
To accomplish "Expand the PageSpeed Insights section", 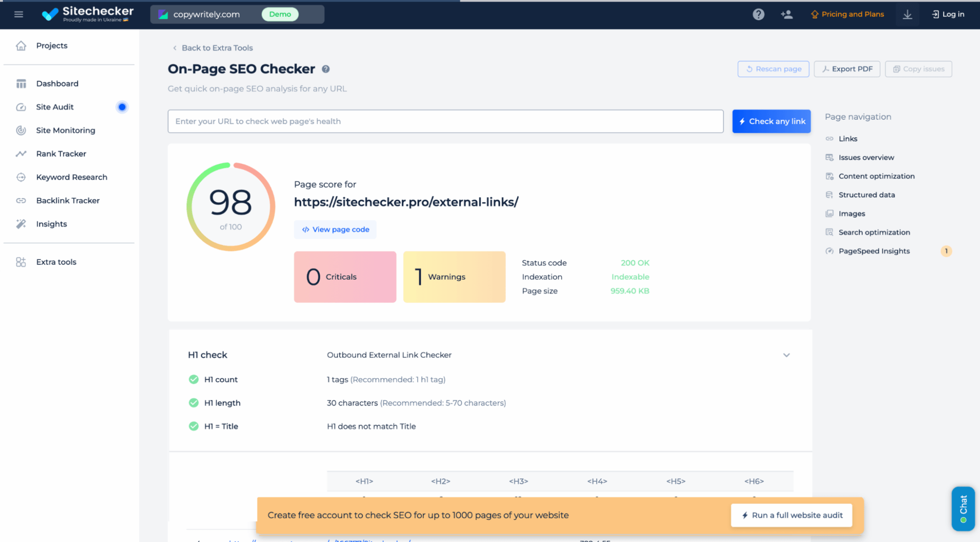I will point(874,251).
